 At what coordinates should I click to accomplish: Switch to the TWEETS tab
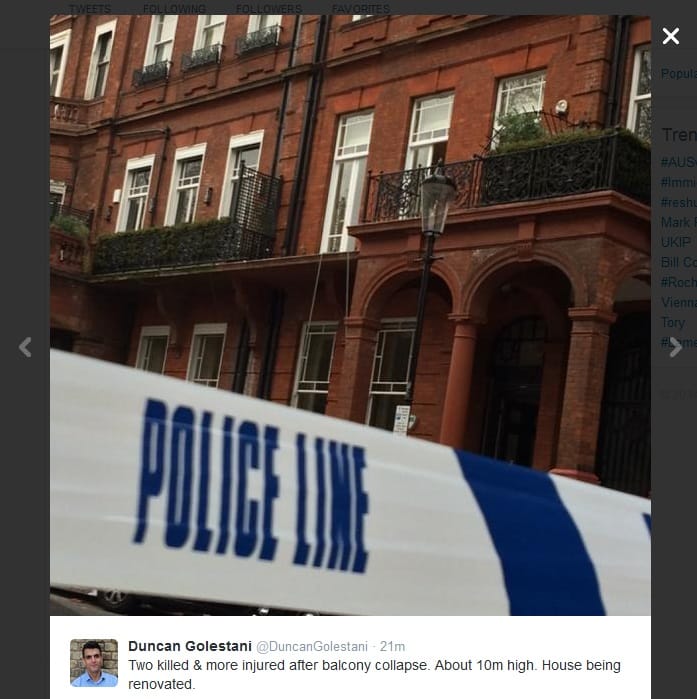click(x=90, y=9)
